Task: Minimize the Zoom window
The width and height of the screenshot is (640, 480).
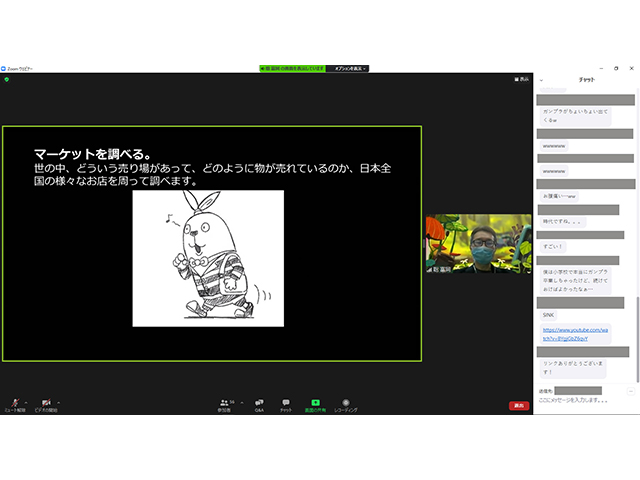Action: [601, 68]
